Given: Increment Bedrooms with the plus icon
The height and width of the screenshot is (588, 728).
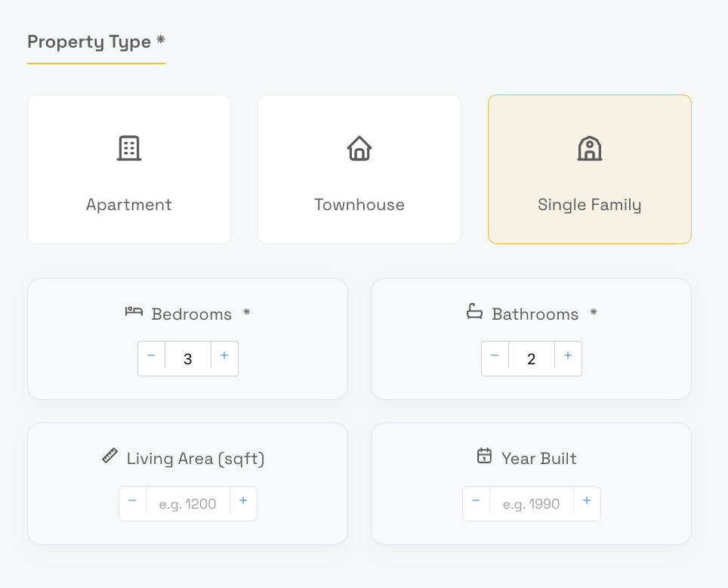Looking at the screenshot, I should [224, 358].
